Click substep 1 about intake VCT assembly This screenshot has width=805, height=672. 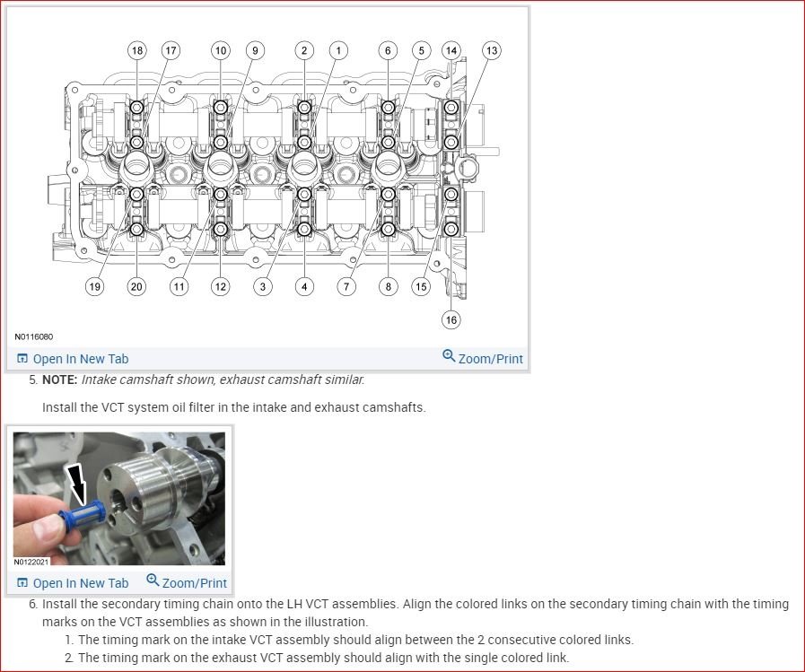355,641
